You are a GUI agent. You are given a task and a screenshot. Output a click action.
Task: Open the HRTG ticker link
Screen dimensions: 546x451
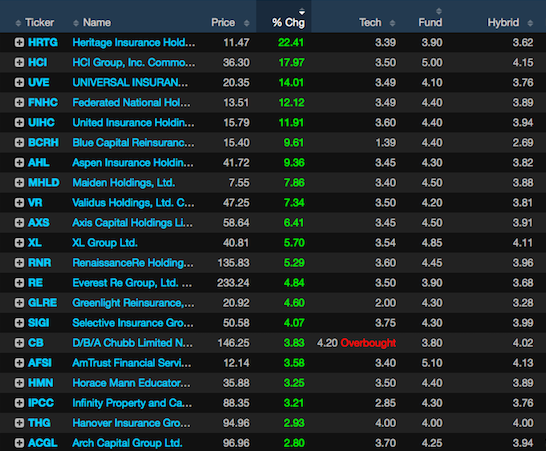[x=43, y=42]
